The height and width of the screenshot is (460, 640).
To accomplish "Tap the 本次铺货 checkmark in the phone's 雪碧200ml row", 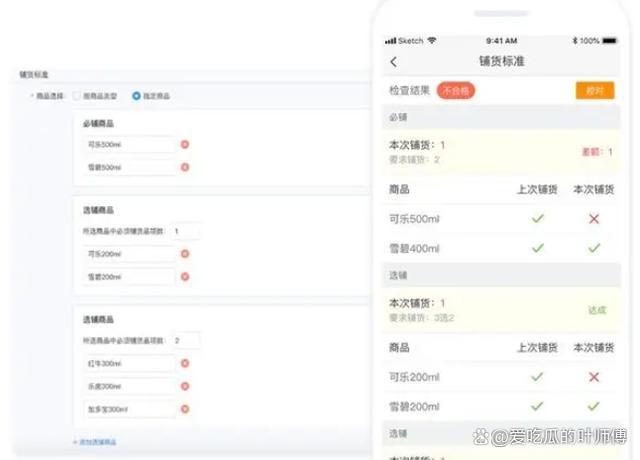I will (x=594, y=406).
